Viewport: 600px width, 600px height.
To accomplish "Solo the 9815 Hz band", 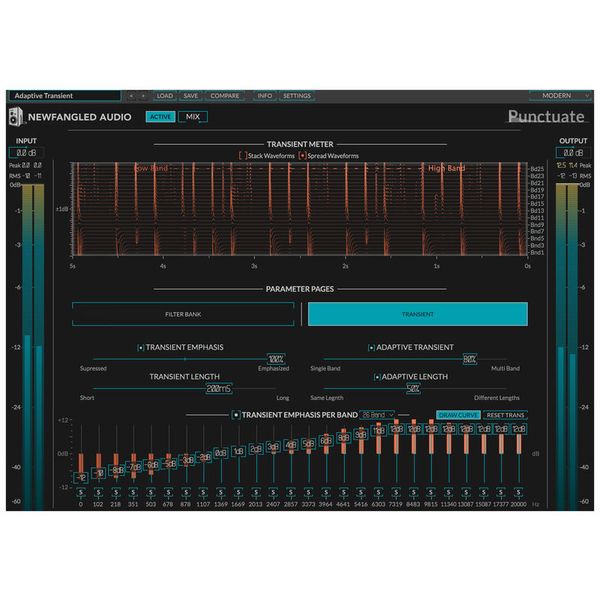I will click(431, 492).
